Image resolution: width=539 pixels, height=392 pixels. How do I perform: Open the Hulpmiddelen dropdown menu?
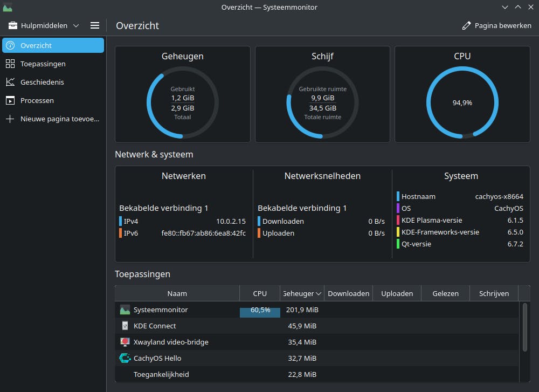click(44, 25)
